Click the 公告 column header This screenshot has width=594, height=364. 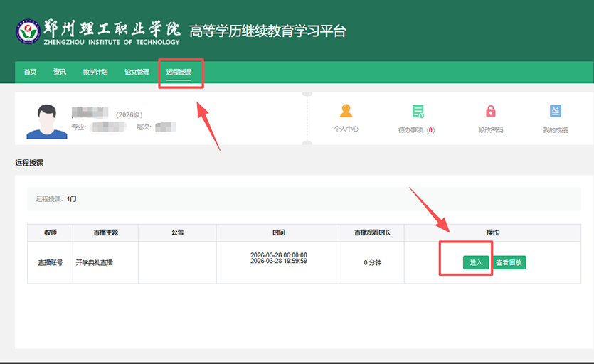point(177,232)
